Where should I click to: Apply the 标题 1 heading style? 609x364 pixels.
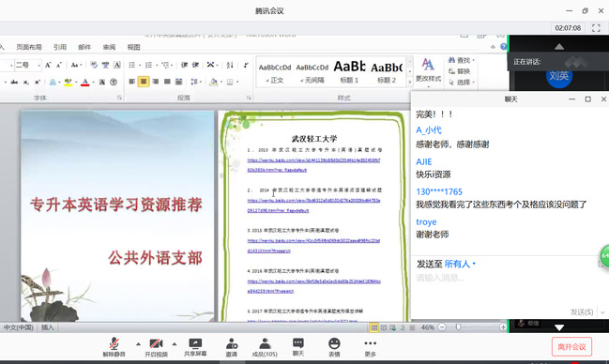point(350,71)
